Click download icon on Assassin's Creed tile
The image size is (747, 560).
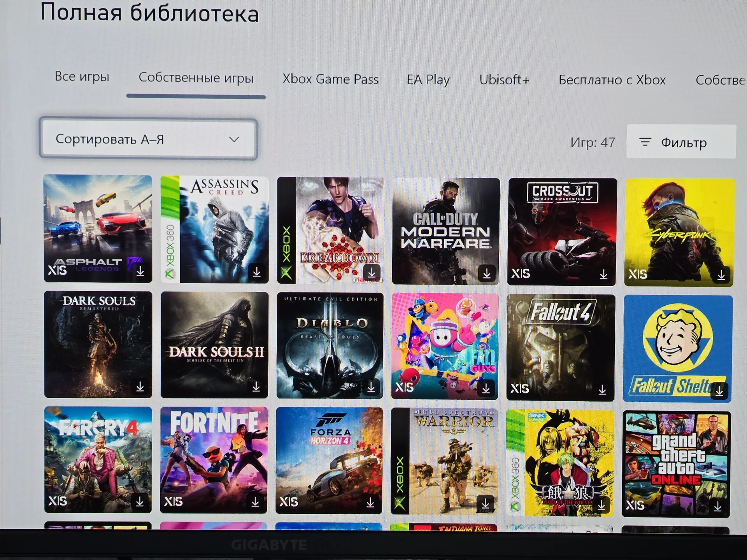coord(257,273)
